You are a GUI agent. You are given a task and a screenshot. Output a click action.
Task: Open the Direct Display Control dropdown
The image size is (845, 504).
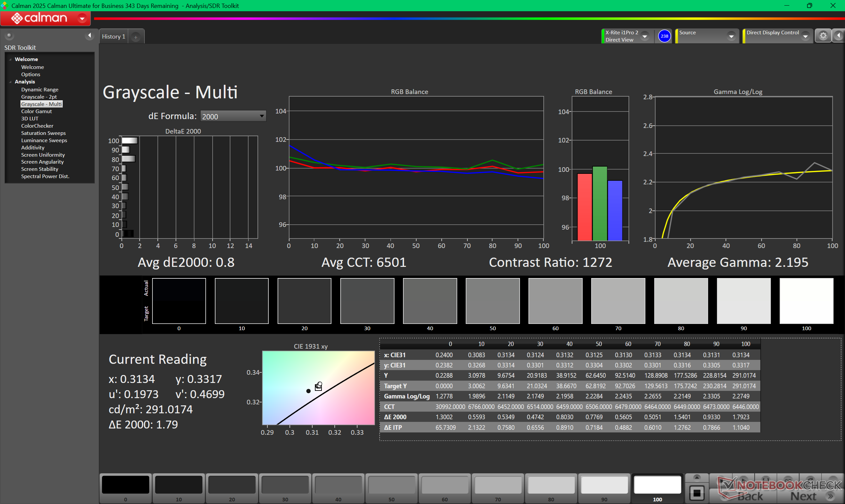point(805,36)
